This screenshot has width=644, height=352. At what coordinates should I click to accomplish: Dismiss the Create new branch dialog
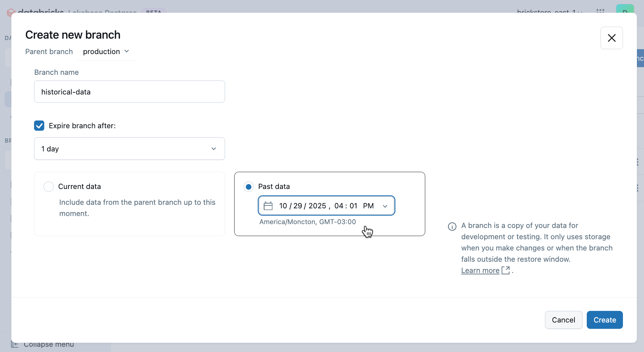click(612, 38)
